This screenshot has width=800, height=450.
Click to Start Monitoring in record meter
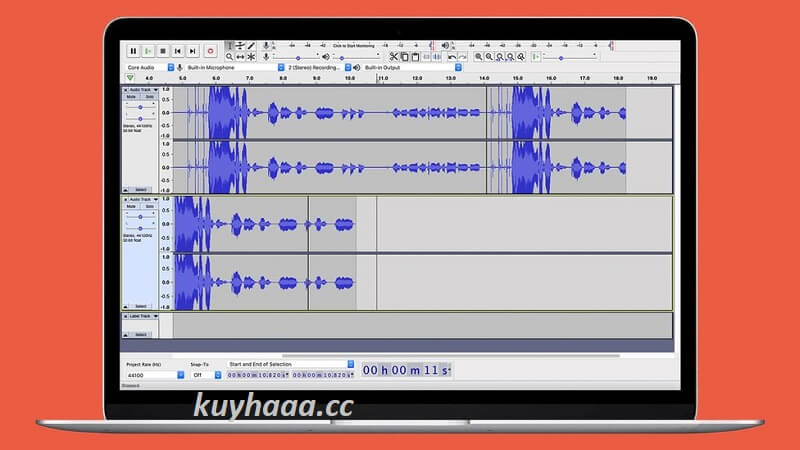[354, 46]
